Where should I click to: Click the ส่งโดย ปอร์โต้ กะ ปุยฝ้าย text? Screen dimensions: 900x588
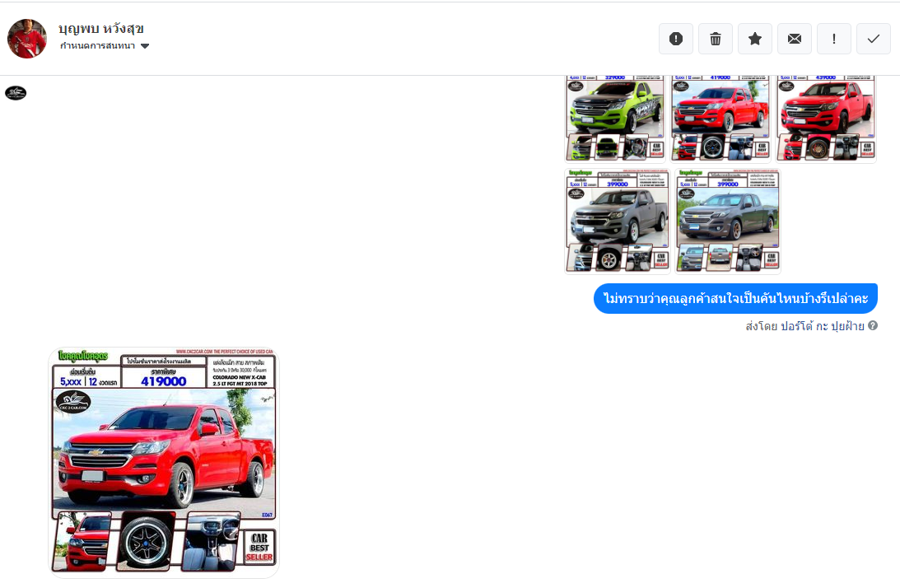(804, 326)
